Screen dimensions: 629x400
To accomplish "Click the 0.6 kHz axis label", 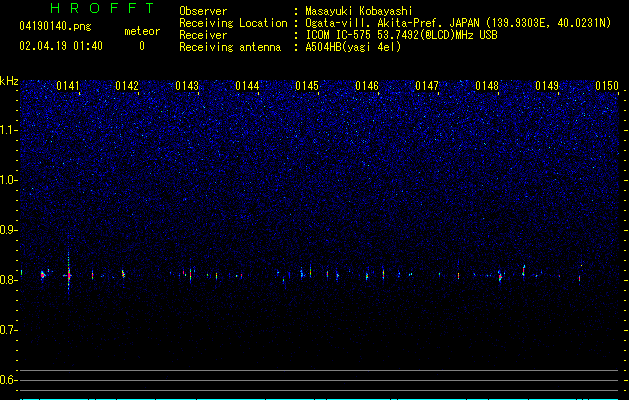I will tap(7, 380).
